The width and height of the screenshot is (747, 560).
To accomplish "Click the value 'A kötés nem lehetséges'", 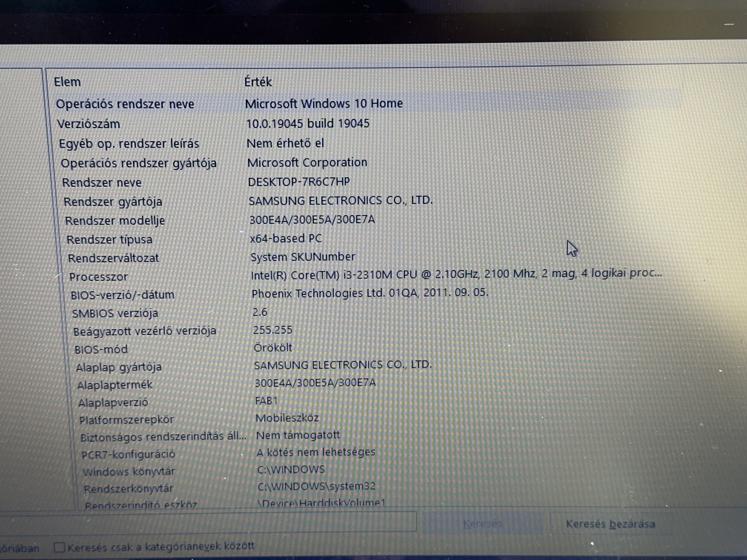I will point(316,452).
